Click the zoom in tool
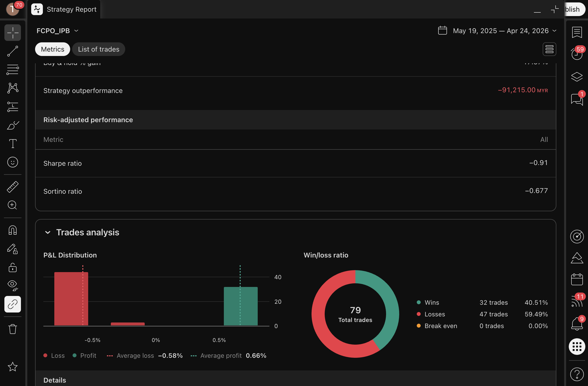Image resolution: width=588 pixels, height=386 pixels. 13,205
